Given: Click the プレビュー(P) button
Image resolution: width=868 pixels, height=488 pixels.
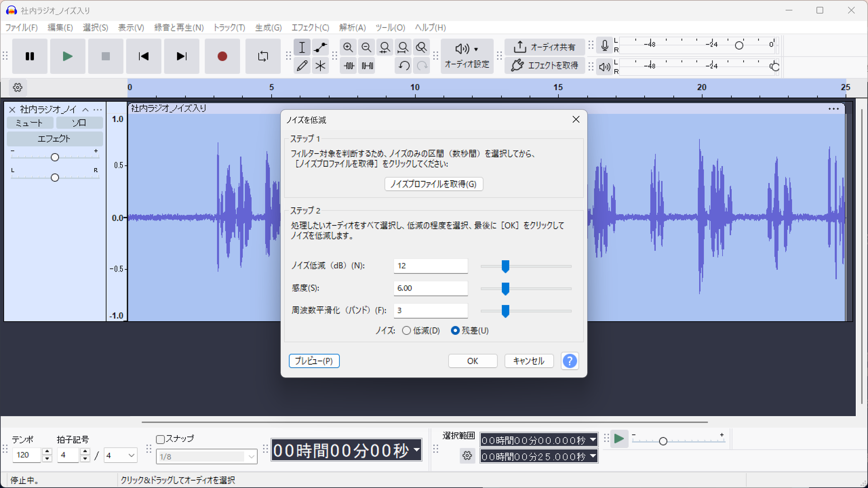Looking at the screenshot, I should [x=314, y=361].
